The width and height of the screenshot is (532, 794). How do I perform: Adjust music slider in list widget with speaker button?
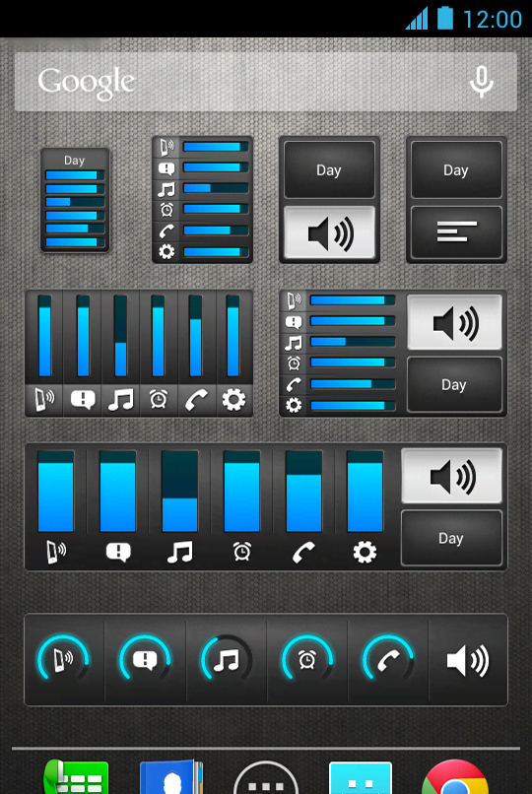coord(353,342)
